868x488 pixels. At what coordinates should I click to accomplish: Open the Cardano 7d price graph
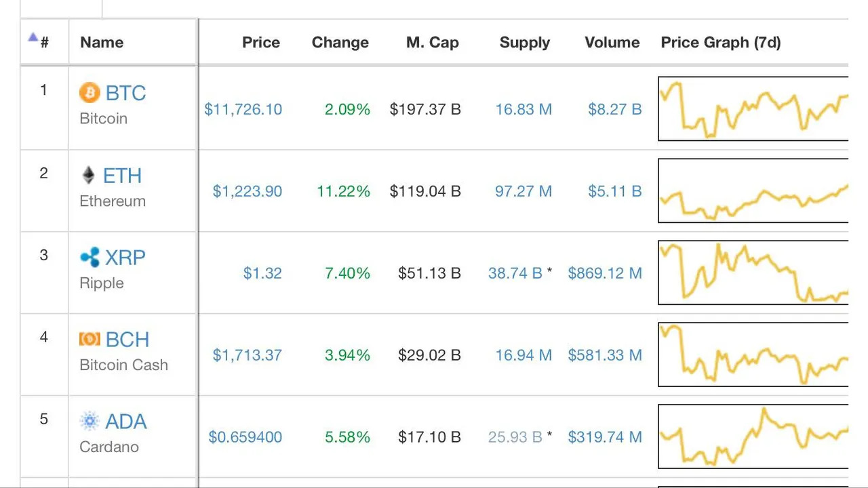tap(753, 436)
